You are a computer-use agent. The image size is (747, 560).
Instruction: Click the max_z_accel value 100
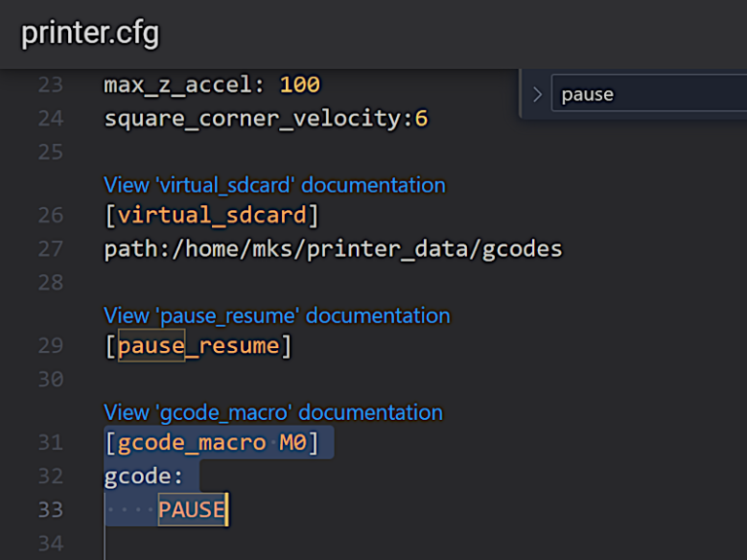[x=300, y=85]
